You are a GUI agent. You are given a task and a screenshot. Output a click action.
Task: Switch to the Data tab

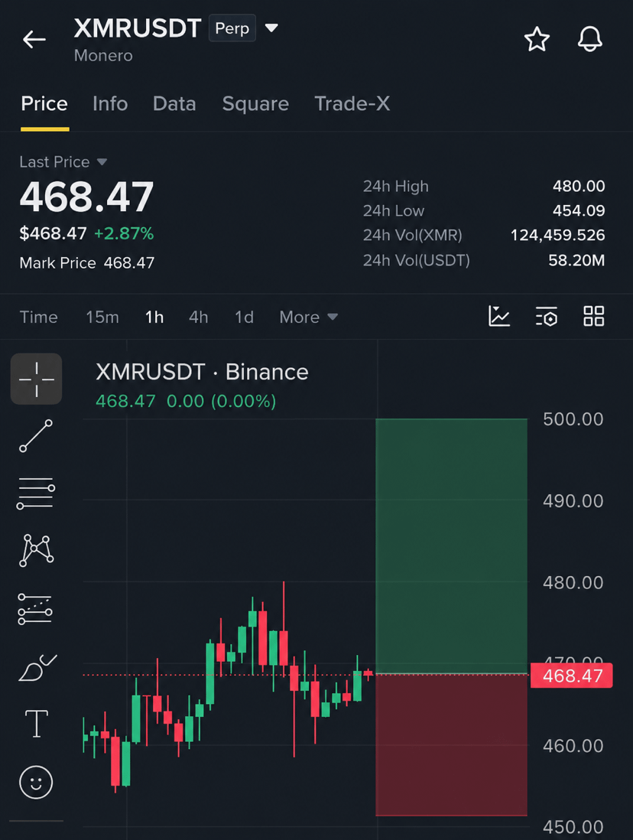pos(174,103)
